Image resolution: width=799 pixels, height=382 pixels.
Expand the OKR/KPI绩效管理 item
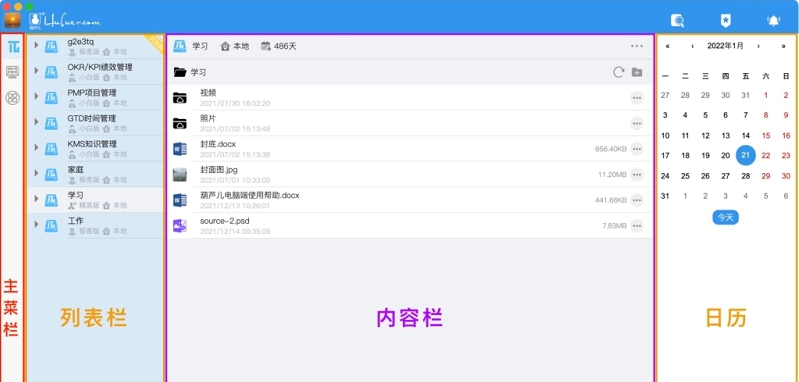click(36, 70)
